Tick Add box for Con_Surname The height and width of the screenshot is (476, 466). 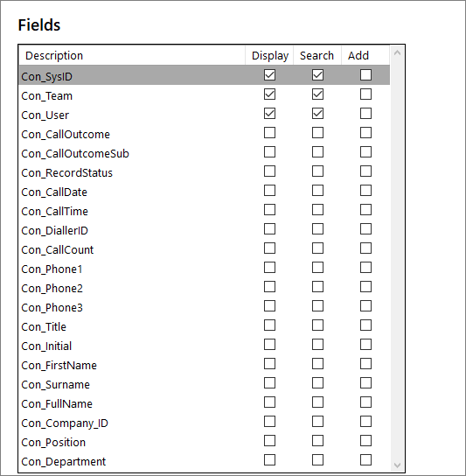[x=365, y=383]
